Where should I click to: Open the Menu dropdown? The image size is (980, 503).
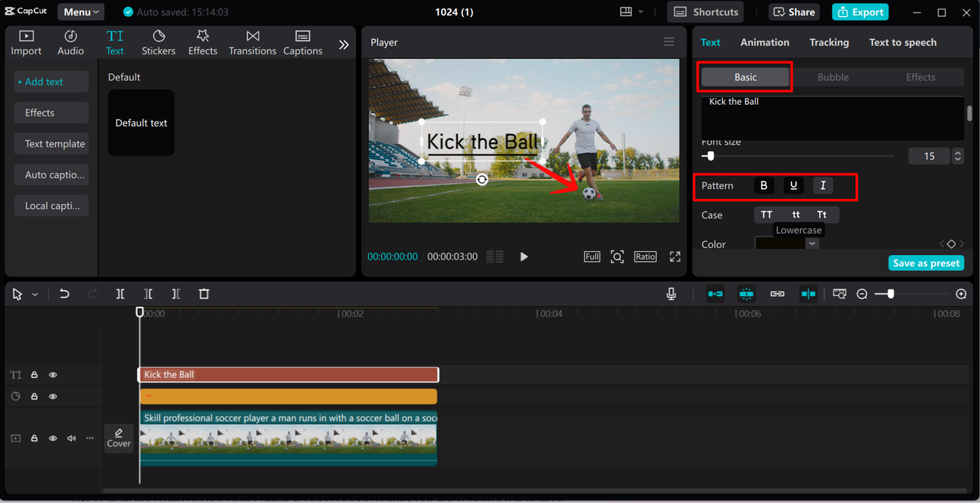(x=81, y=12)
